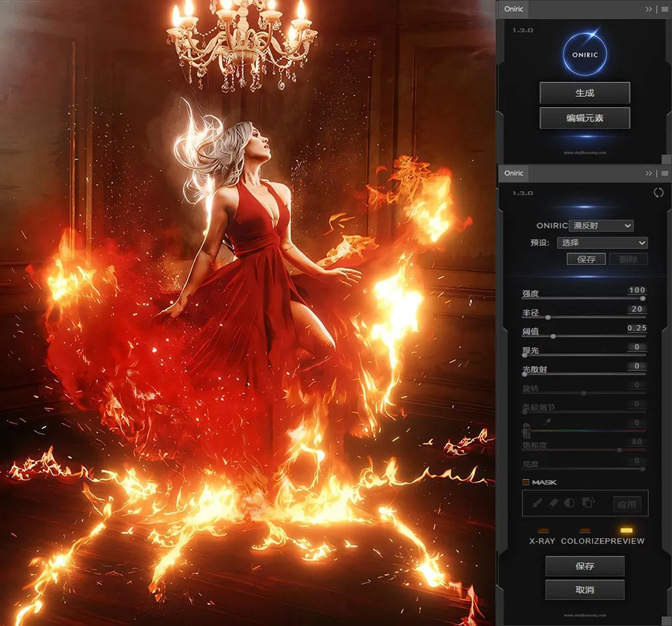Click the copy mask icon beside 应用
The height and width of the screenshot is (626, 672).
(x=588, y=503)
